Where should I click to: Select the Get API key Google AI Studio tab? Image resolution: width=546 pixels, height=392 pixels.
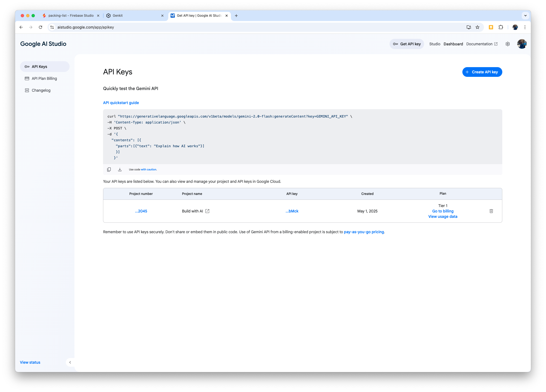199,16
